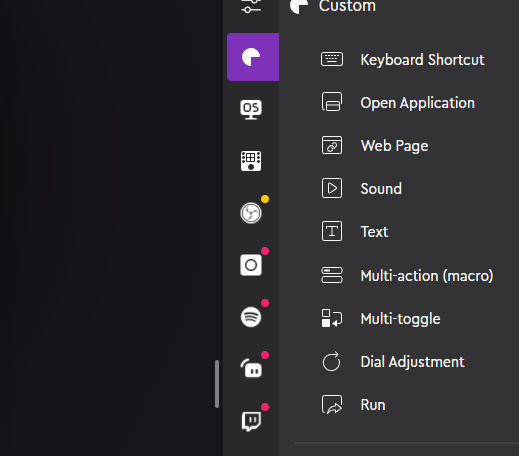Open the white square circle plugin icon

[251, 265]
